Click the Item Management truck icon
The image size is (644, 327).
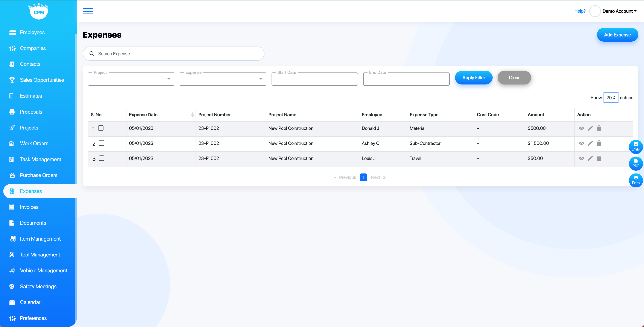click(x=12, y=239)
